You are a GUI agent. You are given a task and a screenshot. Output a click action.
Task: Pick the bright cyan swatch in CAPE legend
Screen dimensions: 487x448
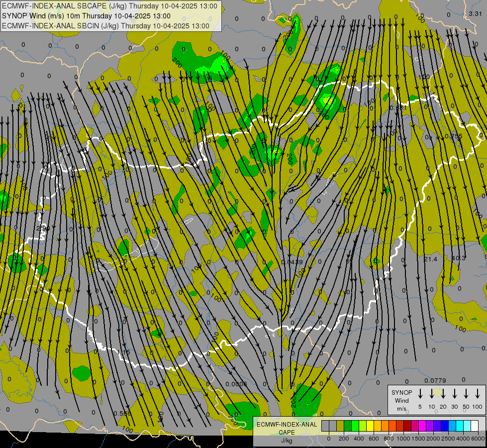coord(460,426)
